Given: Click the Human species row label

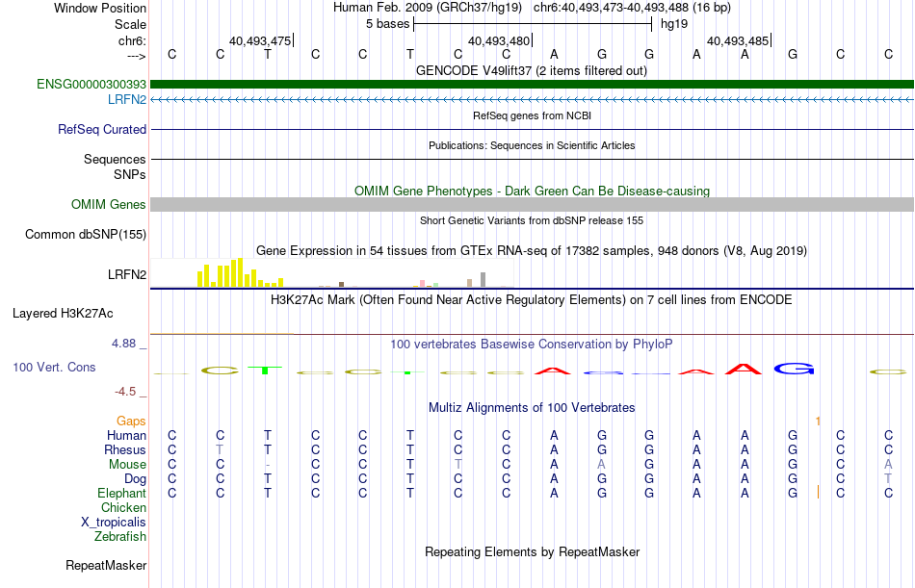Looking at the screenshot, I should [126, 436].
